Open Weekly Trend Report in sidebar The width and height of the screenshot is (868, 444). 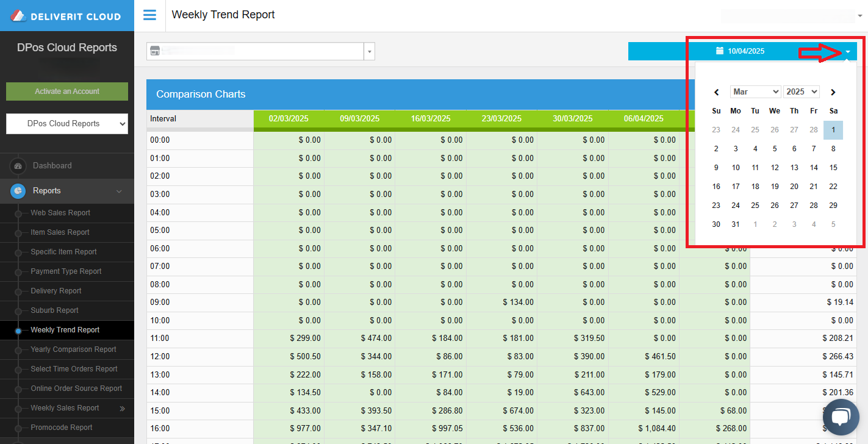(65, 330)
